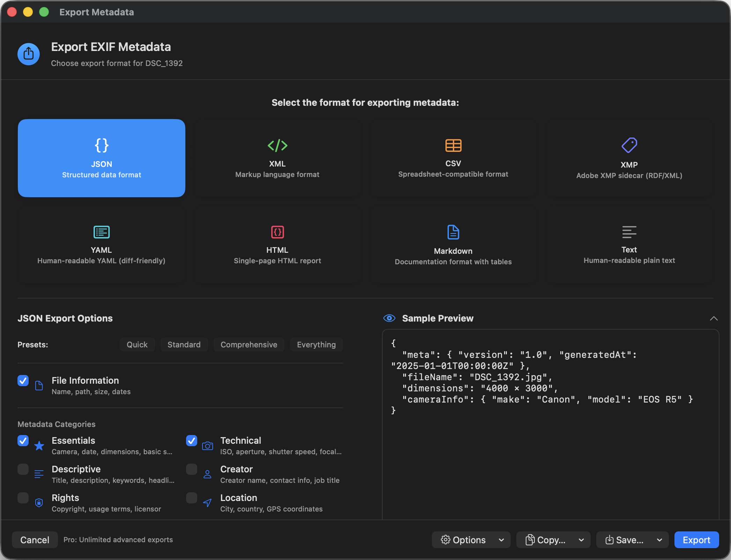Click the download icon in Save button
This screenshot has height=560, width=731.
(x=610, y=540)
